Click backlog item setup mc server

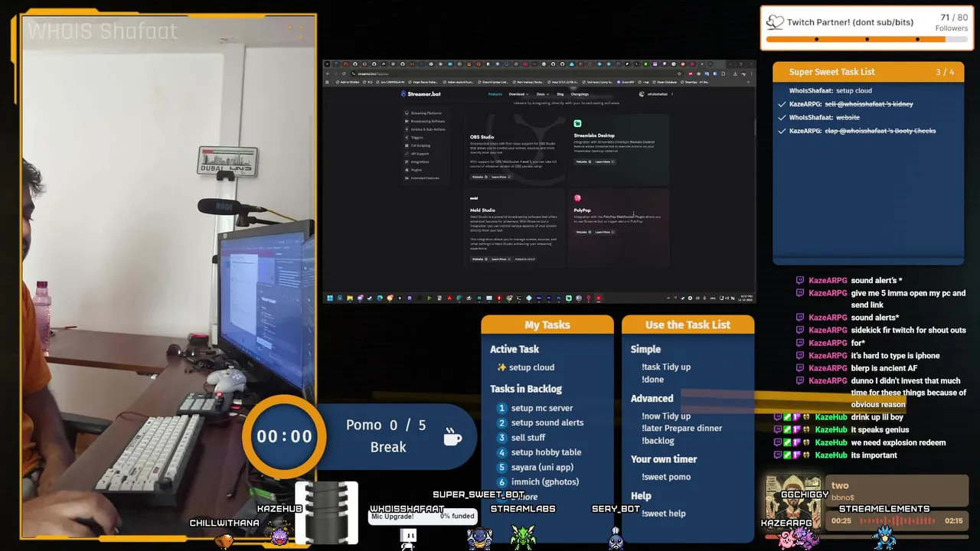542,408
